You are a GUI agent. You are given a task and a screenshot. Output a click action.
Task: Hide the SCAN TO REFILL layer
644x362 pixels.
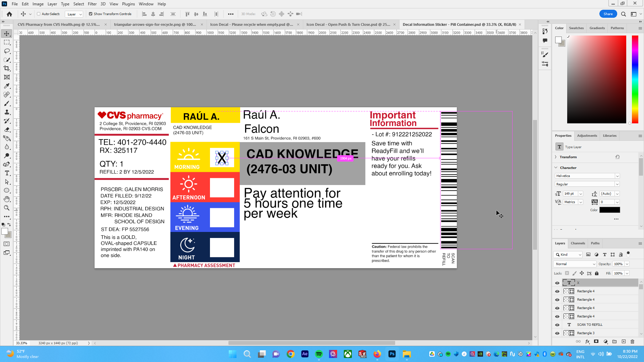tap(557, 325)
